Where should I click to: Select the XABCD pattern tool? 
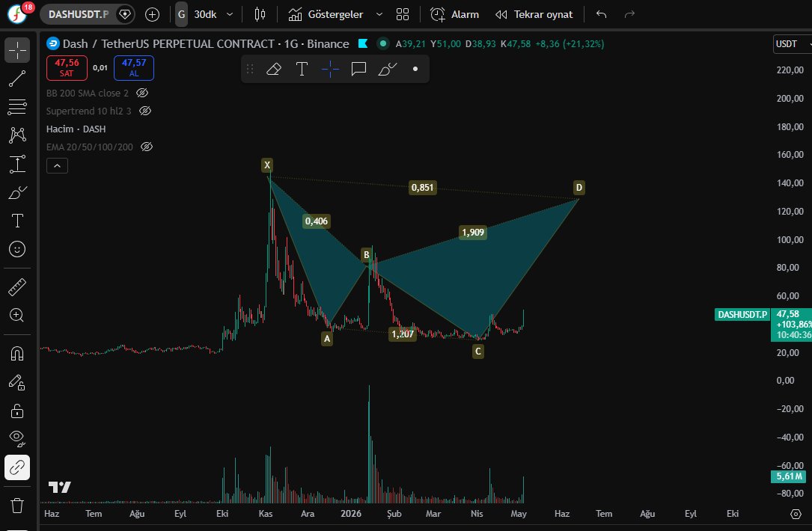(x=17, y=135)
